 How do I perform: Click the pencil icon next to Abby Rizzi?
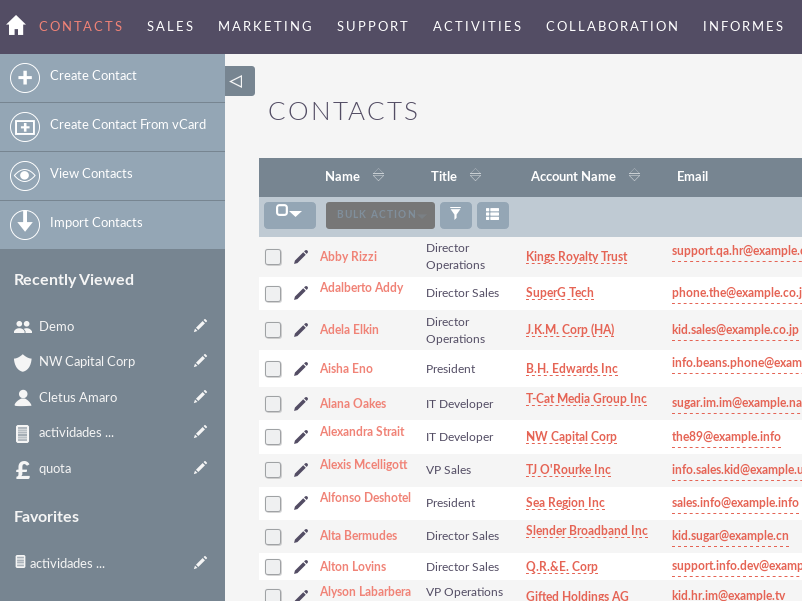pos(302,257)
